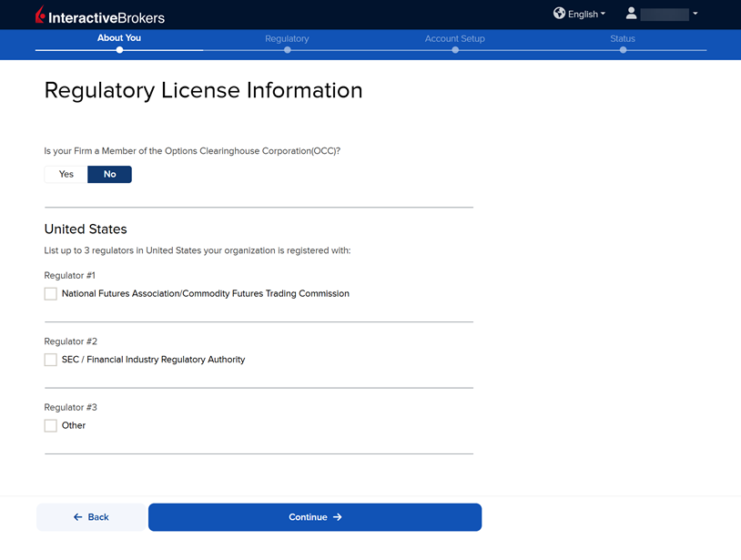The image size is (741, 560).
Task: Go to the Account Setup step
Action: pyautogui.click(x=454, y=39)
